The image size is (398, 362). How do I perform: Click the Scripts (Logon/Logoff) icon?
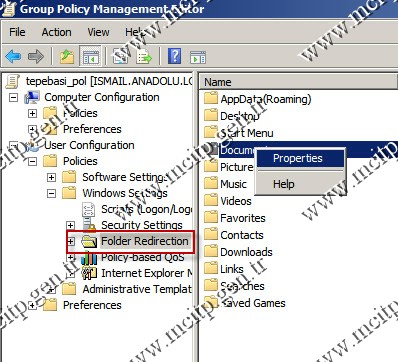[x=88, y=209]
